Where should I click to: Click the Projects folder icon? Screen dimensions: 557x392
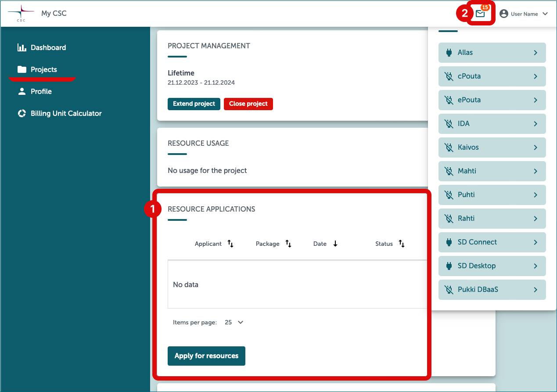[22, 69]
